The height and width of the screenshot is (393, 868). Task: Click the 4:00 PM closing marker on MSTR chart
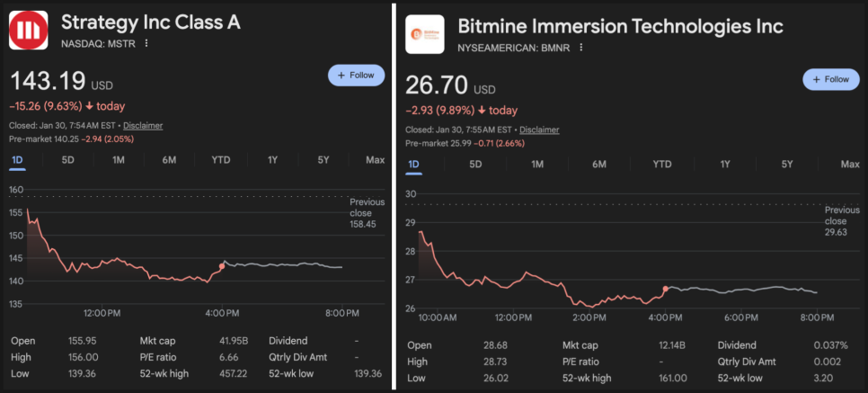pos(222,265)
